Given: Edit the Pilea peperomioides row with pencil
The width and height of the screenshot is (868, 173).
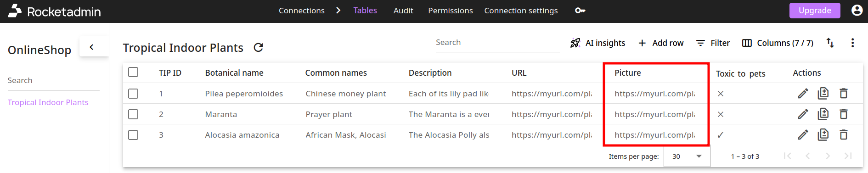Looking at the screenshot, I should [803, 94].
